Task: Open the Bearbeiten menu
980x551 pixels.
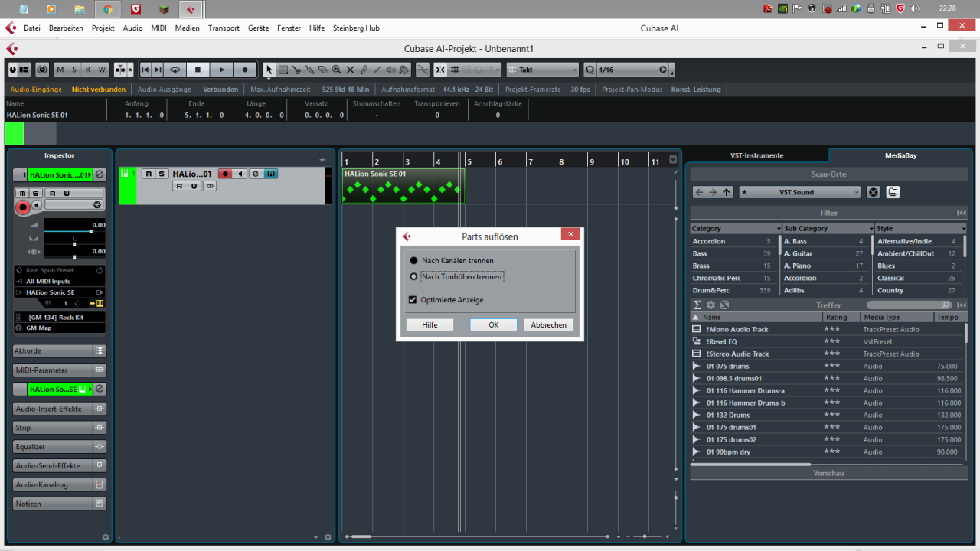Action: click(x=66, y=28)
